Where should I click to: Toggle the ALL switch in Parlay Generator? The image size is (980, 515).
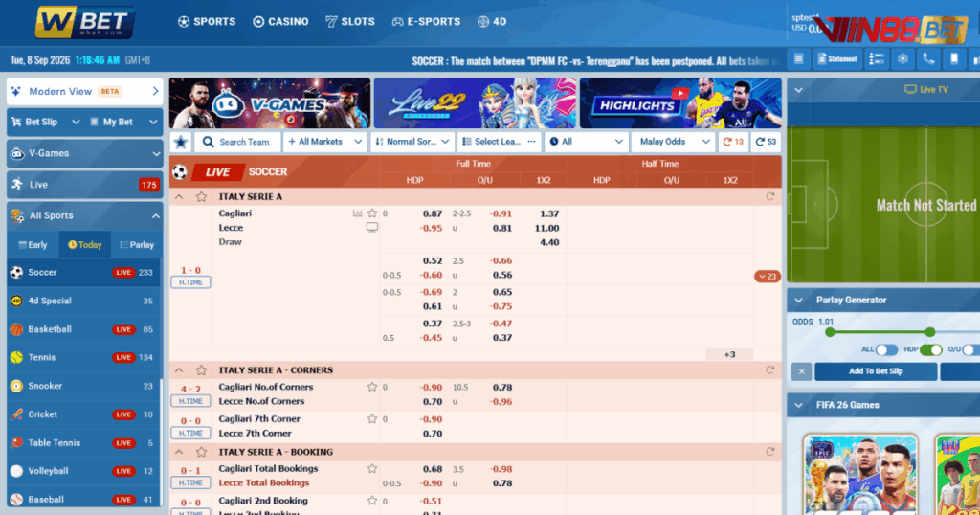(886, 350)
